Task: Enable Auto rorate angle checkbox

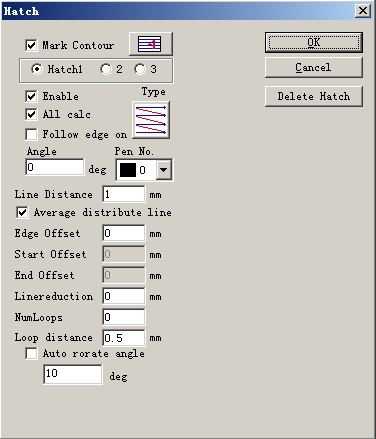Action: [31, 353]
